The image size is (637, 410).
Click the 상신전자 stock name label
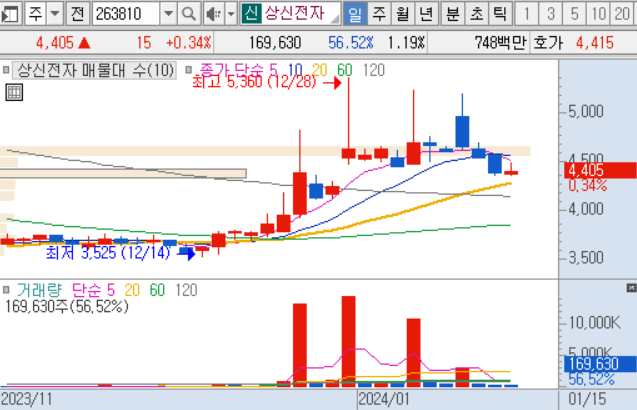pos(295,13)
